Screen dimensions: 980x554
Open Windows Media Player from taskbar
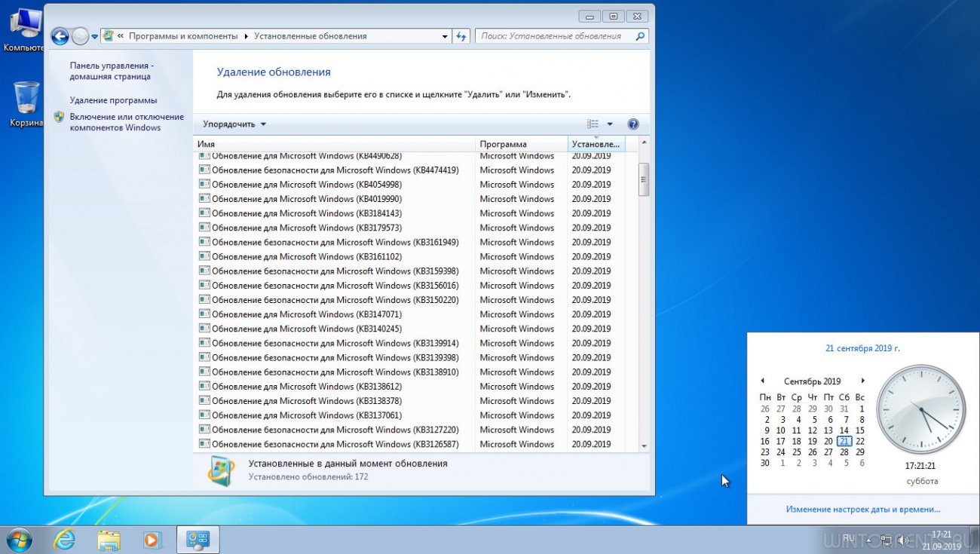click(153, 540)
